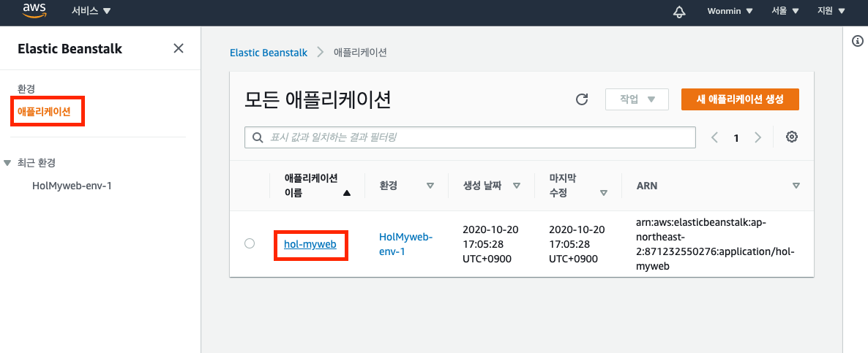Screen dimensions: 868x353
Task: Focus the filter search field
Action: [x=470, y=137]
